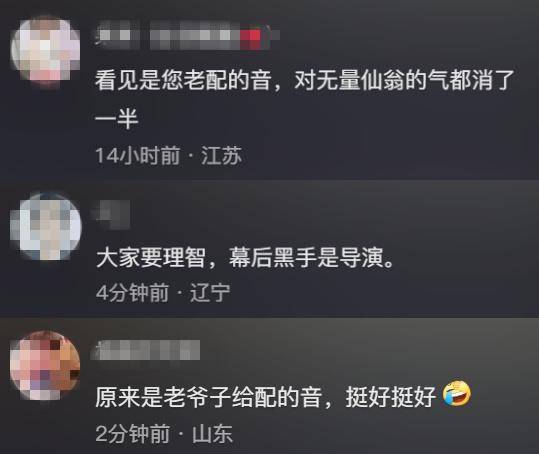Open the avatar of the Jiangsu commenter
The height and width of the screenshot is (454, 539).
pyautogui.click(x=45, y=51)
